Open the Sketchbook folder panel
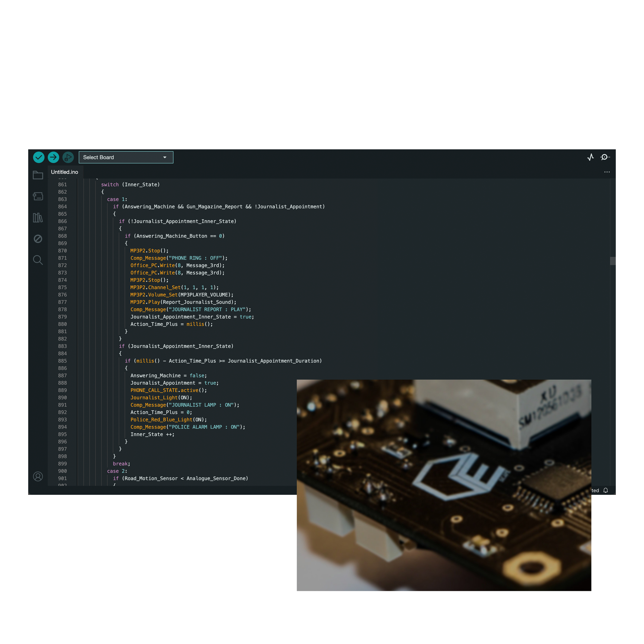 tap(38, 175)
